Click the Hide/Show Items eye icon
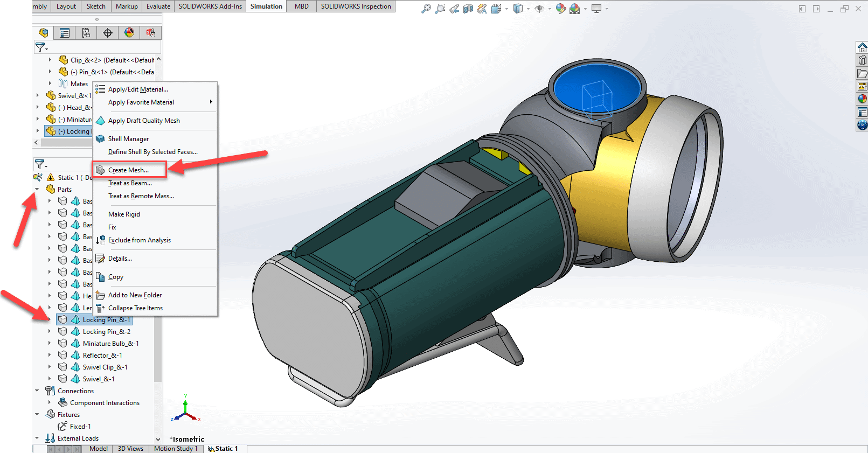Screen dimensions: 868x453 coord(539,9)
